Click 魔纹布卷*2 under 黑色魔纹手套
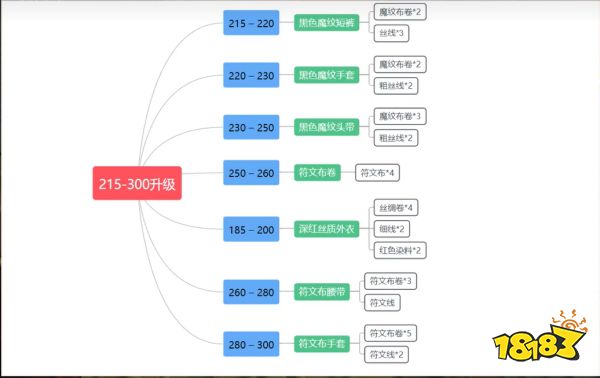The width and height of the screenshot is (600, 378). pyautogui.click(x=400, y=64)
